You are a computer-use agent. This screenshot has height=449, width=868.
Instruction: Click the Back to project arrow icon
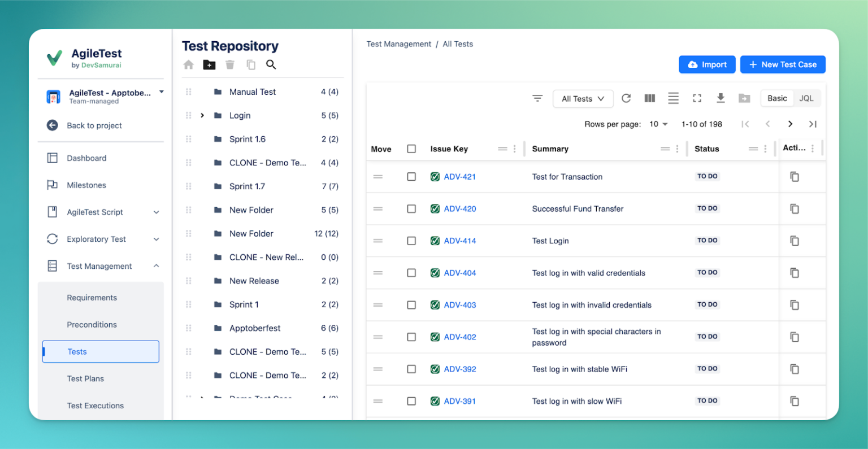(53, 125)
